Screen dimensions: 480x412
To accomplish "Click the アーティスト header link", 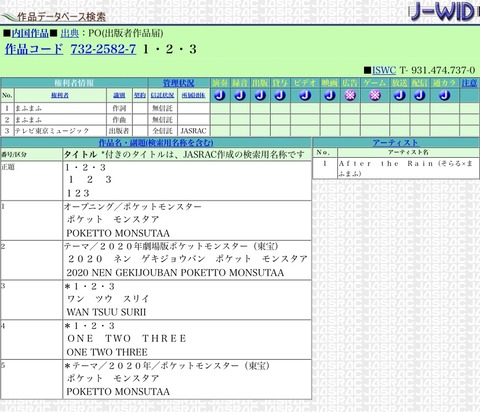I will [395, 143].
